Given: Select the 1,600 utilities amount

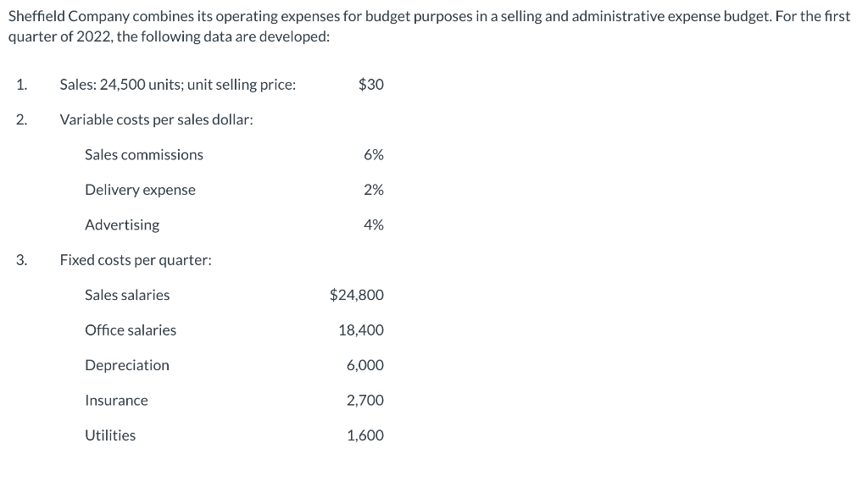Looking at the screenshot, I should [364, 435].
